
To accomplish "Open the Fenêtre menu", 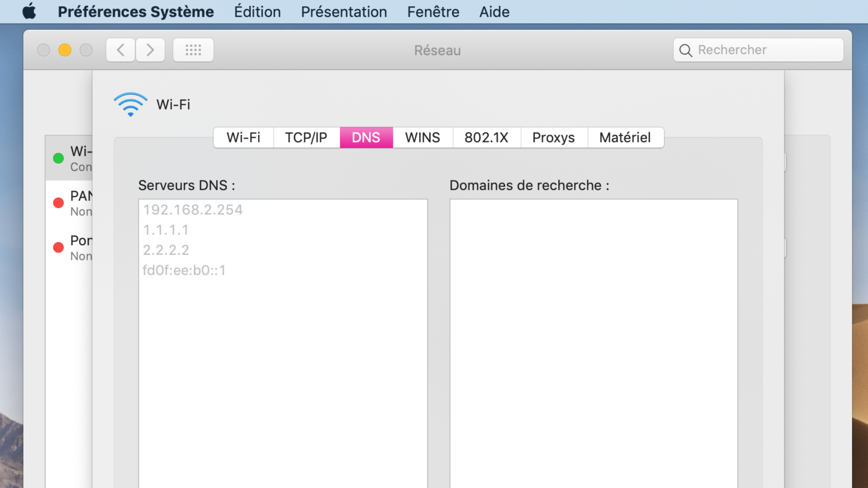I will (x=433, y=12).
